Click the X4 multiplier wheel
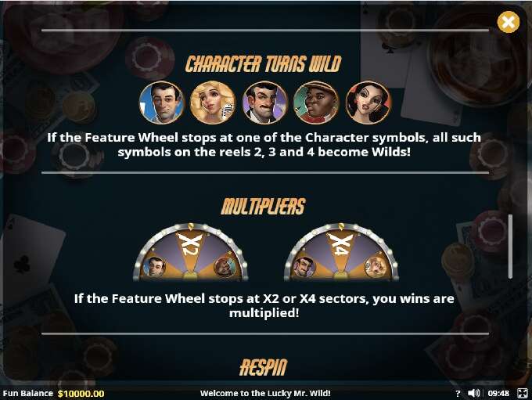This screenshot has height=400, width=532. pyautogui.click(x=341, y=252)
